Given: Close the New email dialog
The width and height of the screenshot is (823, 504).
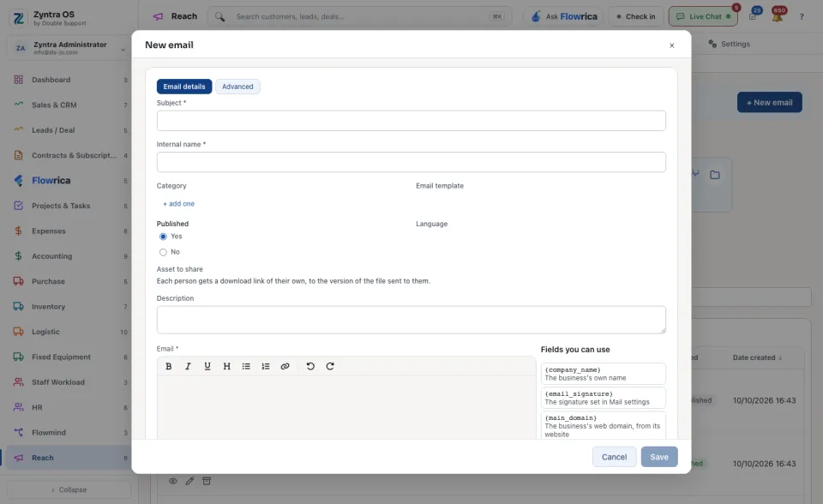Looking at the screenshot, I should (x=672, y=45).
